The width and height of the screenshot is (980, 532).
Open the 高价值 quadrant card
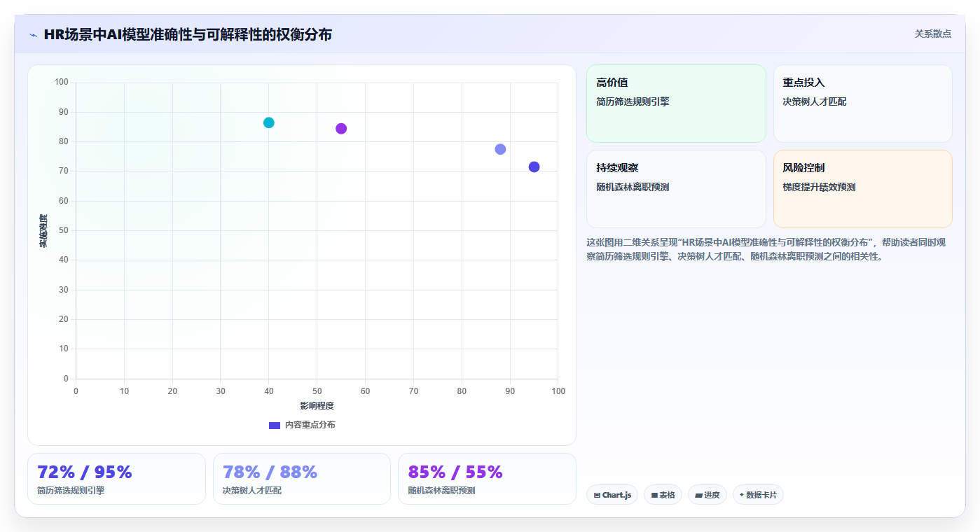(x=676, y=104)
